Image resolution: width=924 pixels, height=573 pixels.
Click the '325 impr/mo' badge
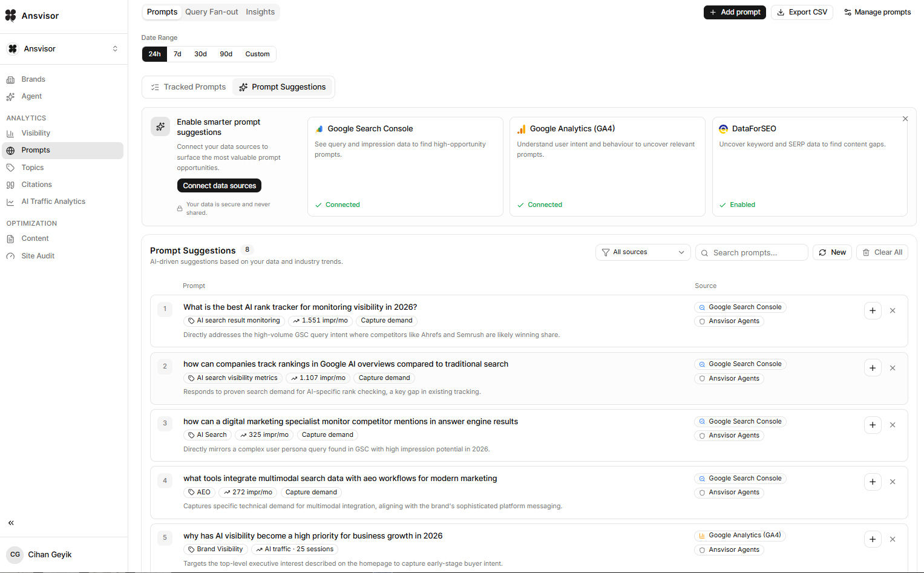coord(264,434)
